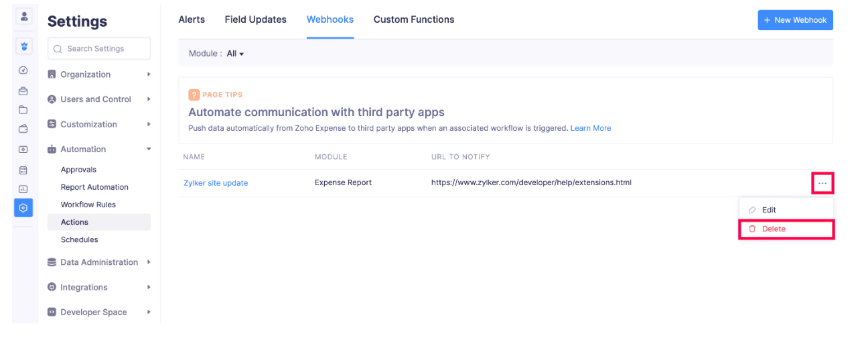868x338 pixels.
Task: Click the briefcase trips icon in left rail
Action: coord(23,91)
